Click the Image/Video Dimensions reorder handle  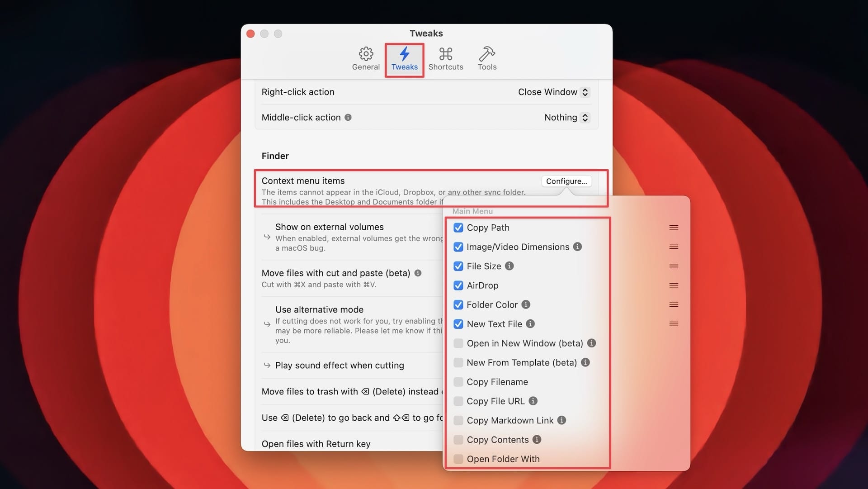coord(674,247)
